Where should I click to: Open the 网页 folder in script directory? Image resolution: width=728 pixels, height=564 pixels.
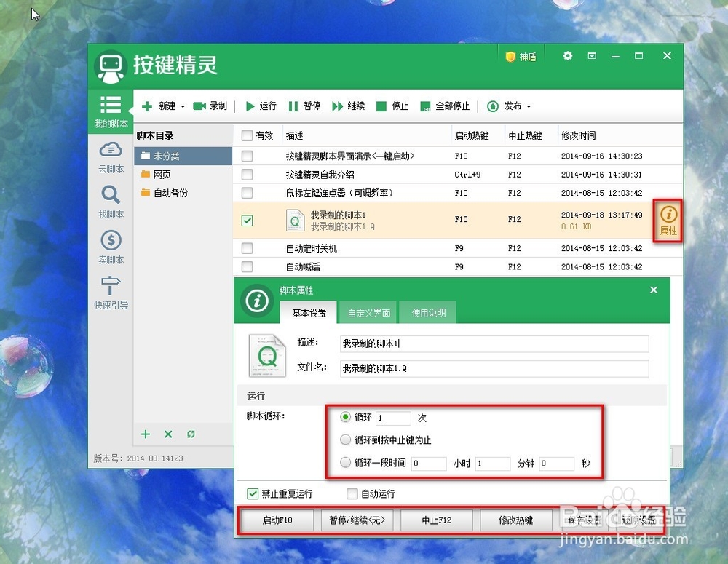coord(162,175)
